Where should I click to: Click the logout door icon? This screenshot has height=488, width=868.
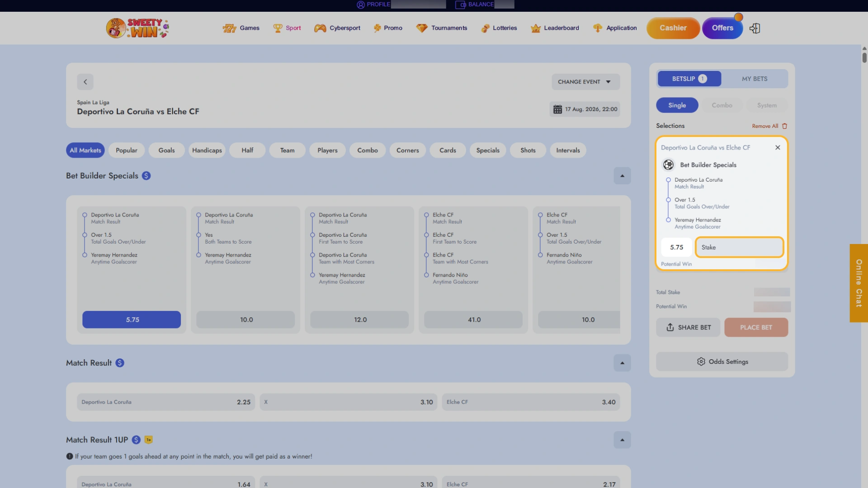click(x=755, y=28)
